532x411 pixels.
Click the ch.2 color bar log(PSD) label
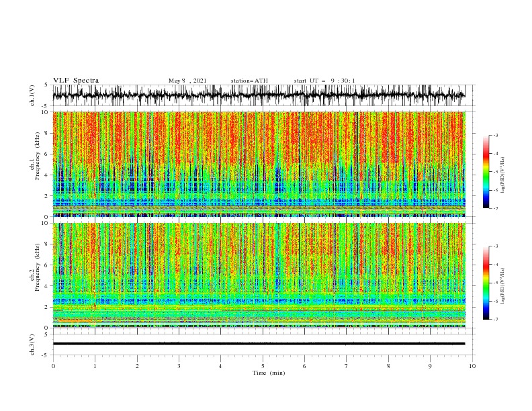click(x=502, y=286)
